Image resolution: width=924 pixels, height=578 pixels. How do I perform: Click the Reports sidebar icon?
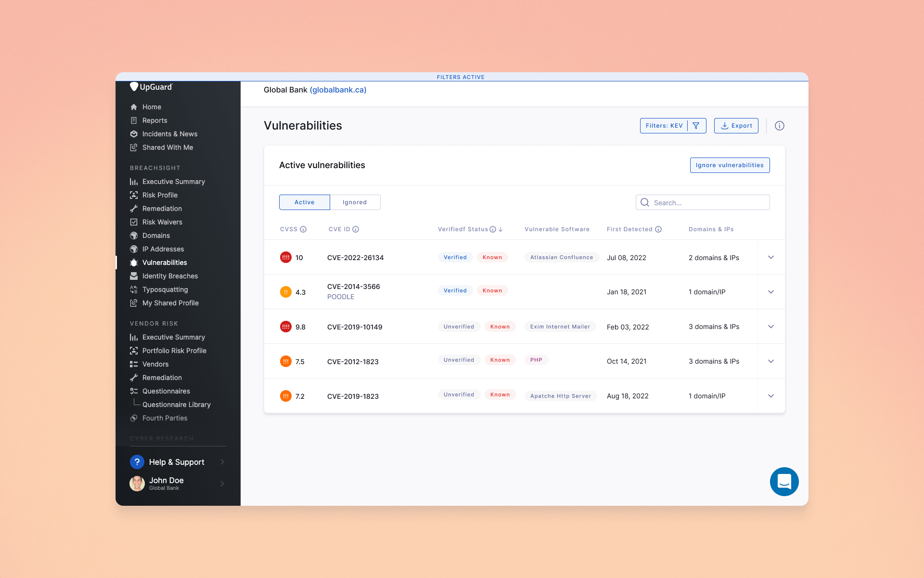coord(134,120)
